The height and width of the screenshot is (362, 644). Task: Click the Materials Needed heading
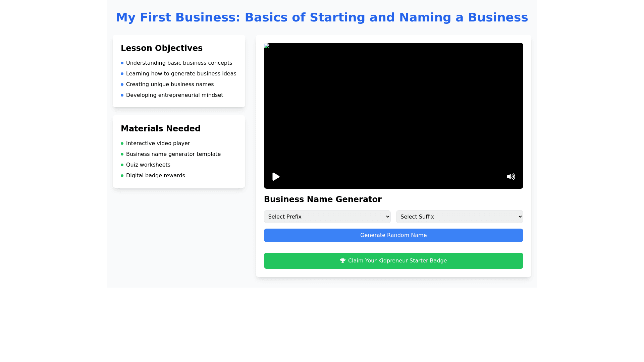tap(161, 129)
